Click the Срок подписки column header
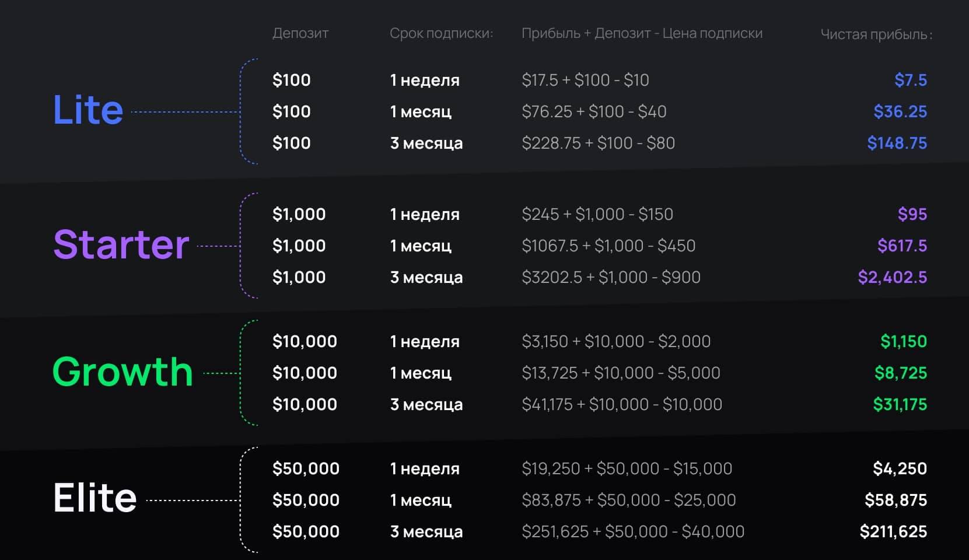Viewport: 969px width, 560px height. click(x=441, y=33)
